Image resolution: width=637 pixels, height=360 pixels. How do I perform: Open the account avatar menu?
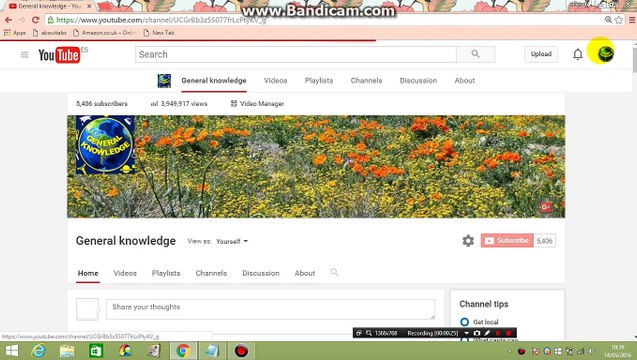(x=606, y=54)
